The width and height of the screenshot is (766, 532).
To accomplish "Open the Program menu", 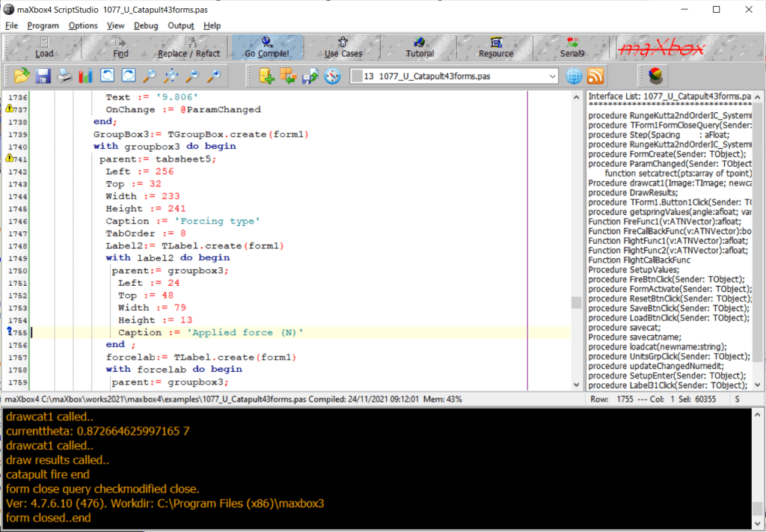I will pyautogui.click(x=43, y=25).
